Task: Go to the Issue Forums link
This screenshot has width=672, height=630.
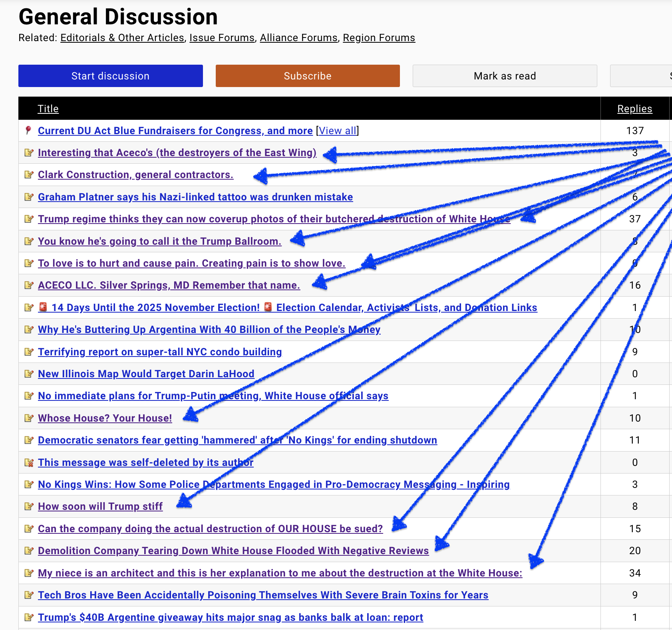Action: click(222, 38)
